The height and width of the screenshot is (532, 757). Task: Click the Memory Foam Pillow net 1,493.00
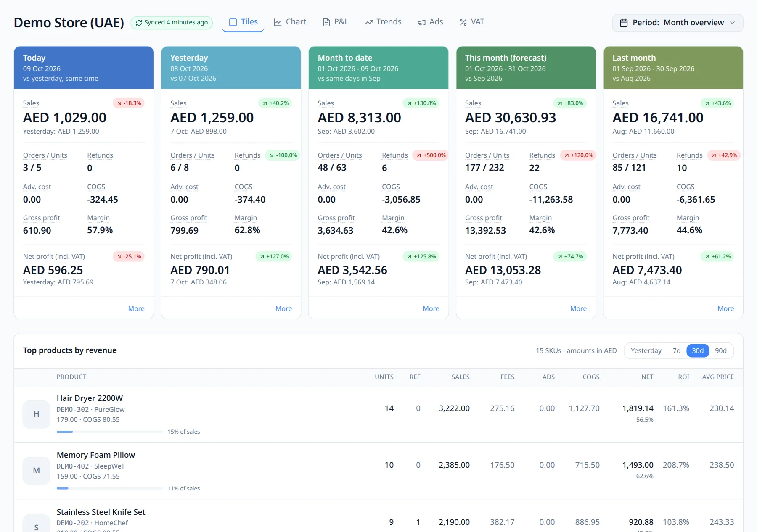pyautogui.click(x=638, y=465)
